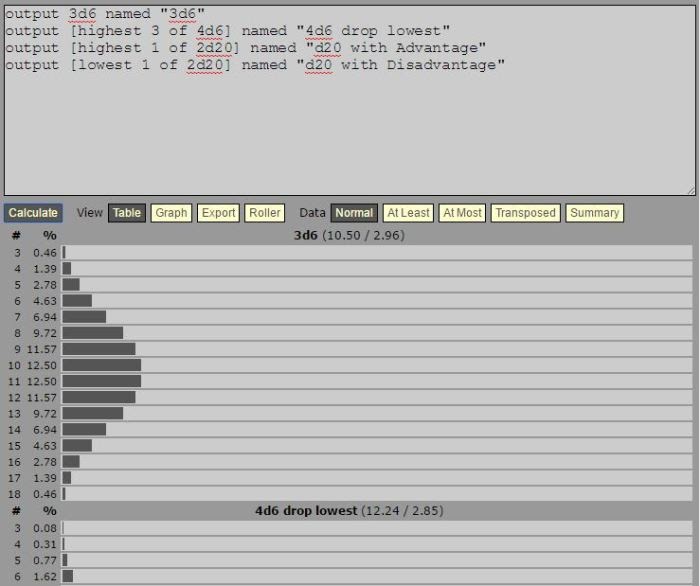This screenshot has height=586, width=700.
Task: Grab the textarea resize handle corner
Action: click(691, 191)
